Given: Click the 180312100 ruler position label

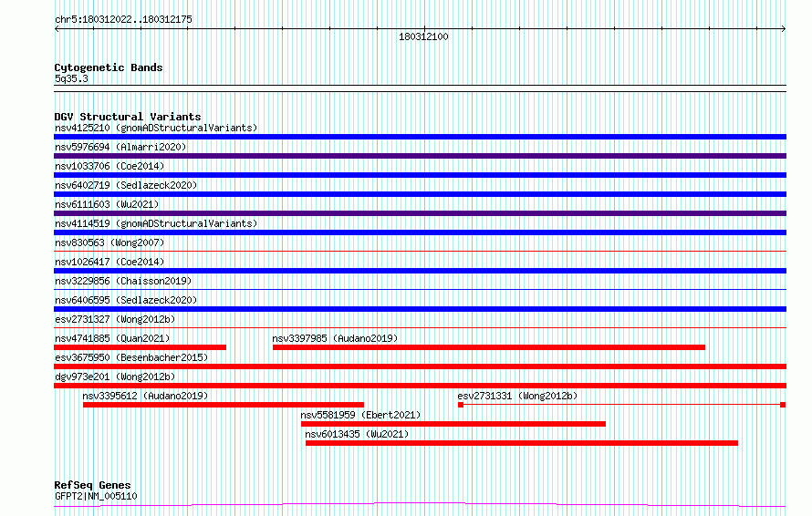Looking at the screenshot, I should click(423, 36).
